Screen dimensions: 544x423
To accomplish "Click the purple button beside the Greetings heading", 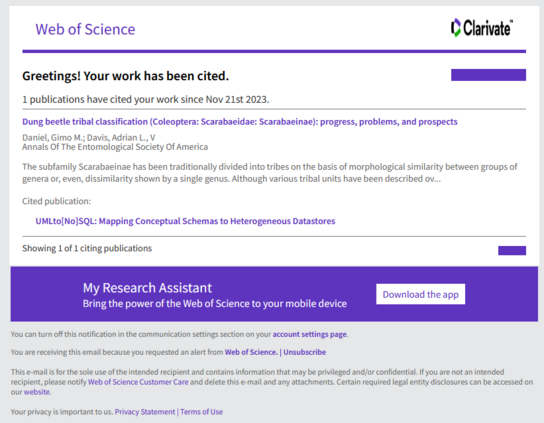I will 488,75.
